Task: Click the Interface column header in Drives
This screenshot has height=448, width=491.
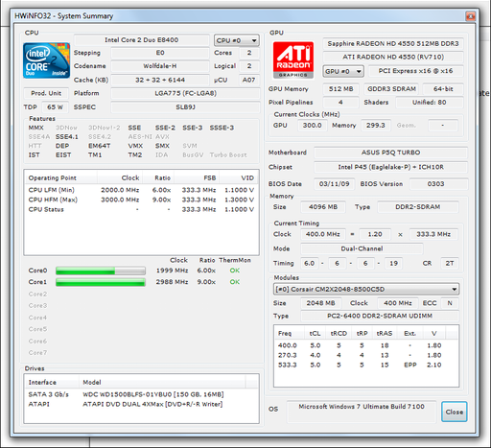Action: (52, 382)
